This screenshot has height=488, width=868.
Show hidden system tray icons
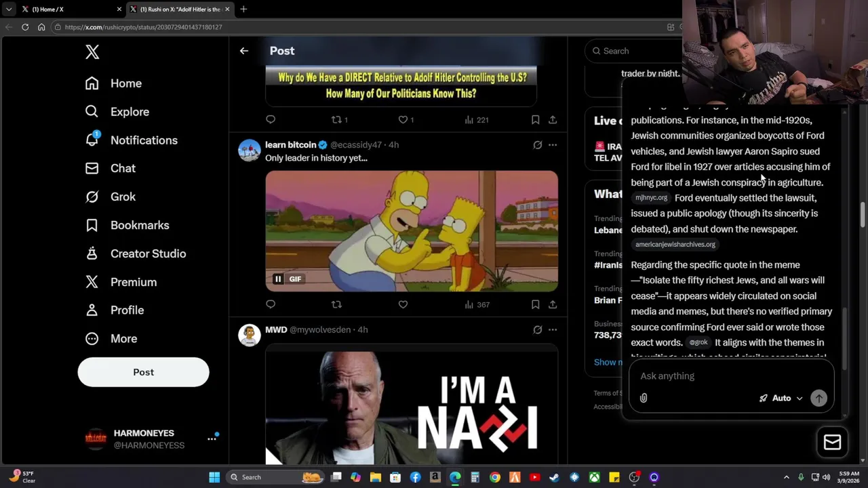tap(787, 477)
